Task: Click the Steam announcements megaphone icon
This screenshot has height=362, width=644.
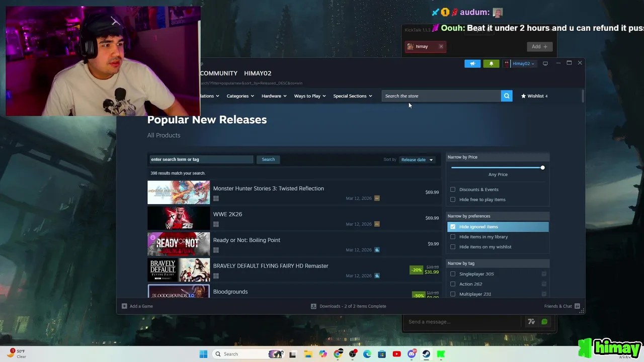Action: pos(472,63)
